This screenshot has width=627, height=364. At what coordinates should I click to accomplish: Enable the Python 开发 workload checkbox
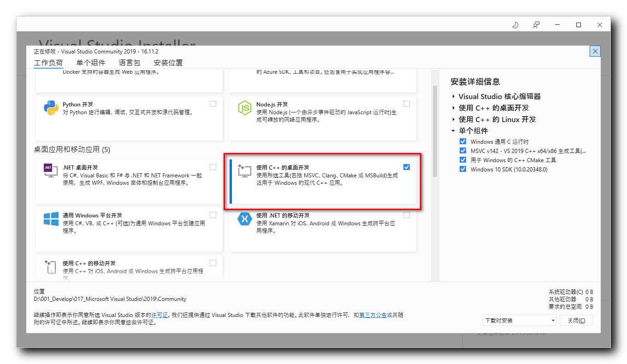(x=213, y=104)
